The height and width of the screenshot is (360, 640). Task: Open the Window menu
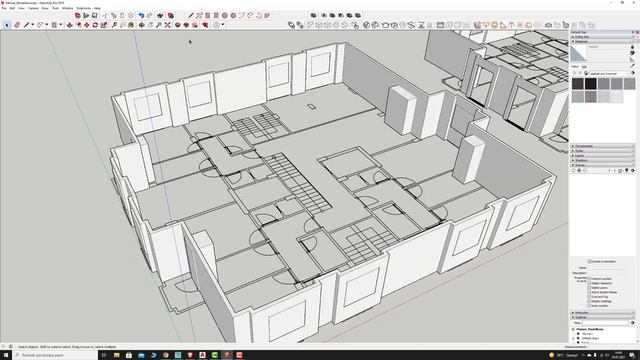[x=68, y=8]
